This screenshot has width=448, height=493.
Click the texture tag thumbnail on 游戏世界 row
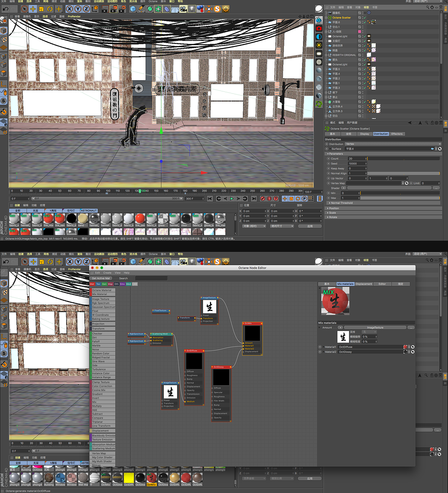click(373, 46)
